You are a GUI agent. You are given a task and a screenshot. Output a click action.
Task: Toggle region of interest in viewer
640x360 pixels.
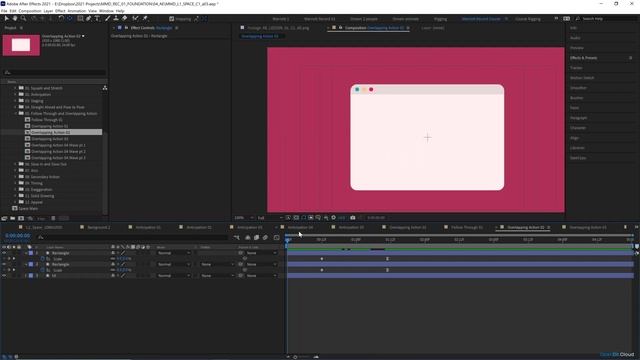pyautogui.click(x=311, y=218)
